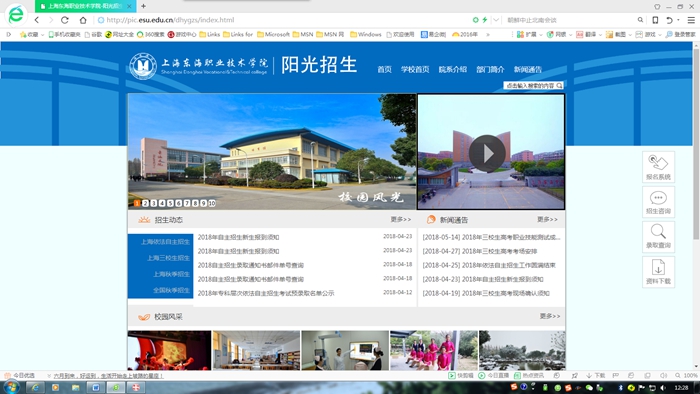Play the campus video
This screenshot has height=394, width=700.
(487, 153)
